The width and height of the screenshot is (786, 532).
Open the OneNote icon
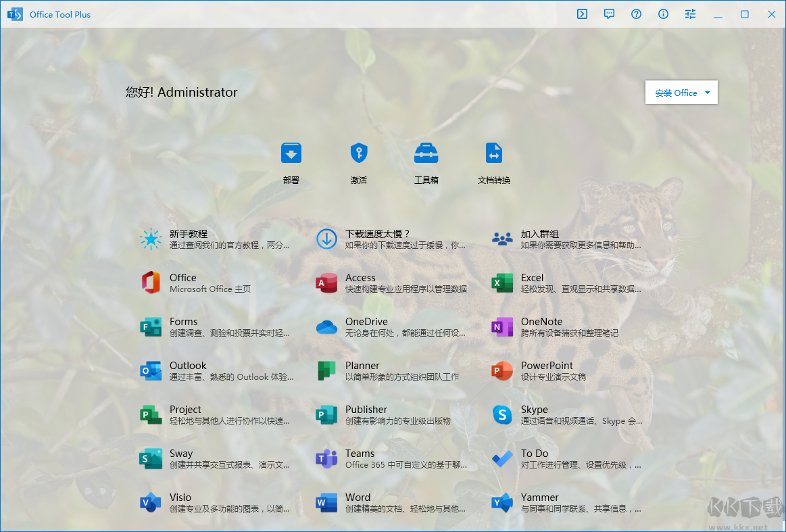pos(502,327)
